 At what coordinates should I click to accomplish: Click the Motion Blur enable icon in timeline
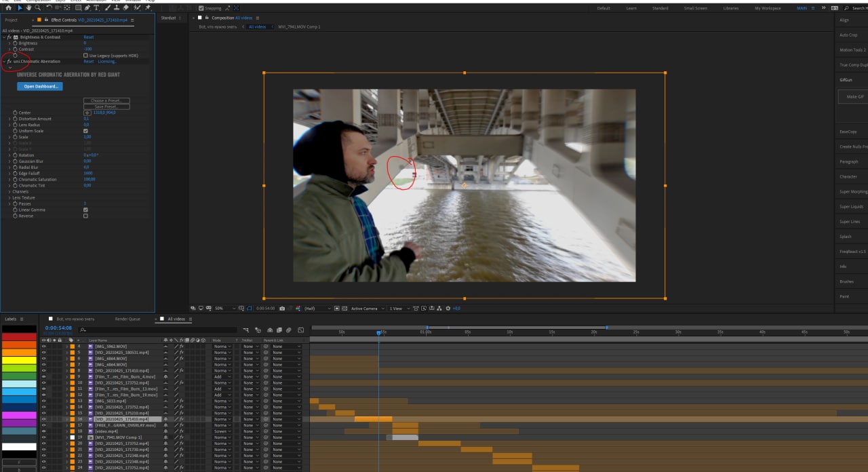pos(288,330)
